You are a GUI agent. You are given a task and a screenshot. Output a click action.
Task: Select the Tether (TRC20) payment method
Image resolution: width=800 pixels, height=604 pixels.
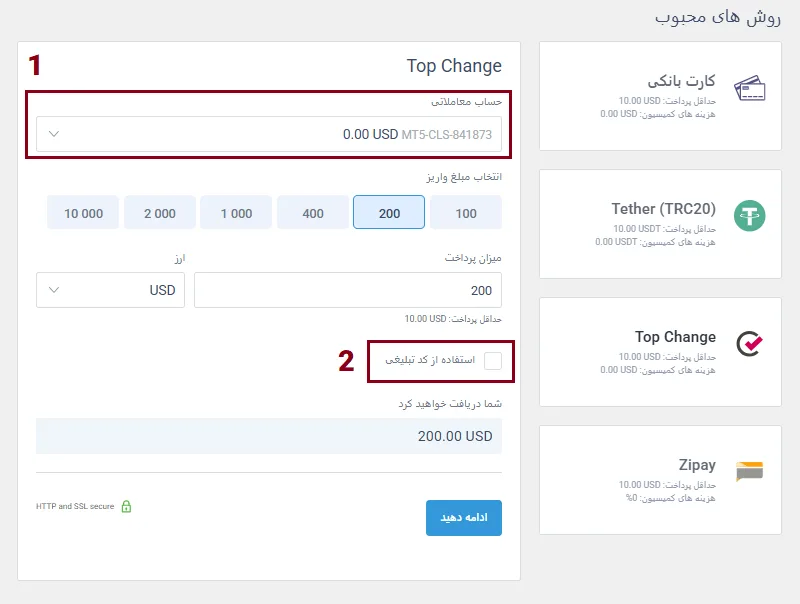tap(660, 223)
